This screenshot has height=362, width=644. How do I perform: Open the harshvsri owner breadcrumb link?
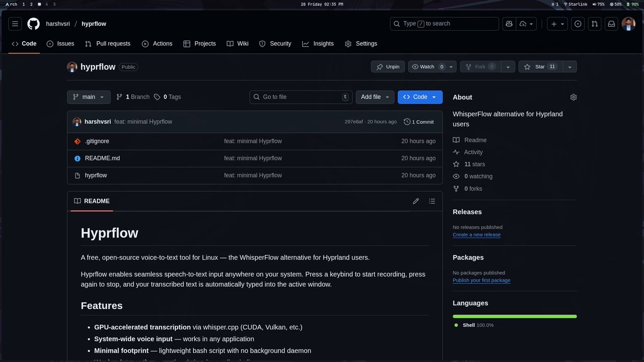(x=58, y=24)
